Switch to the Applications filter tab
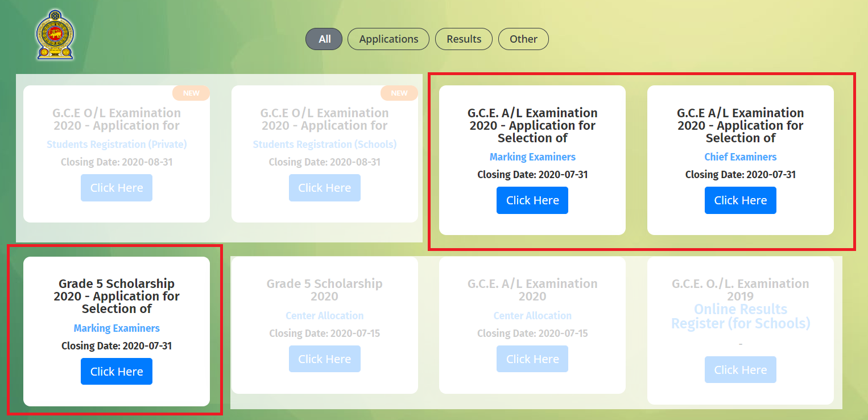This screenshot has height=420, width=868. [388, 39]
